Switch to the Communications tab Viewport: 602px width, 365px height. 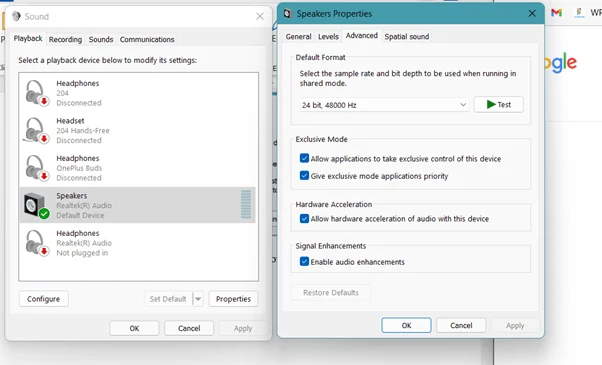coord(147,40)
